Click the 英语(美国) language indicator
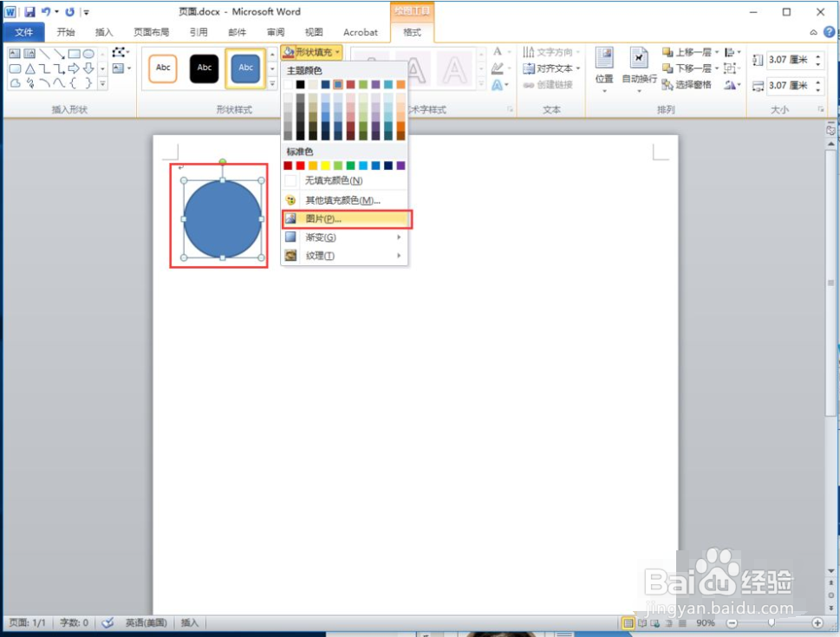Image resolution: width=840 pixels, height=637 pixels. pyautogui.click(x=147, y=622)
